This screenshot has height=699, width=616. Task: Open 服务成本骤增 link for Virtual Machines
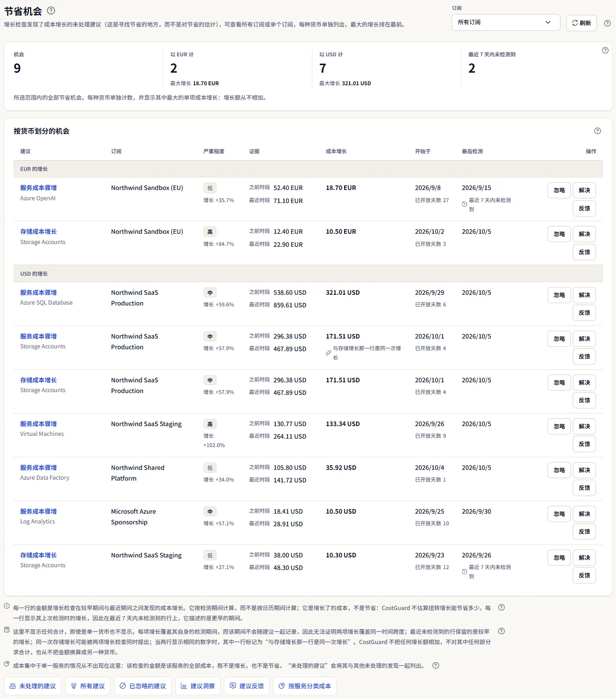38,424
